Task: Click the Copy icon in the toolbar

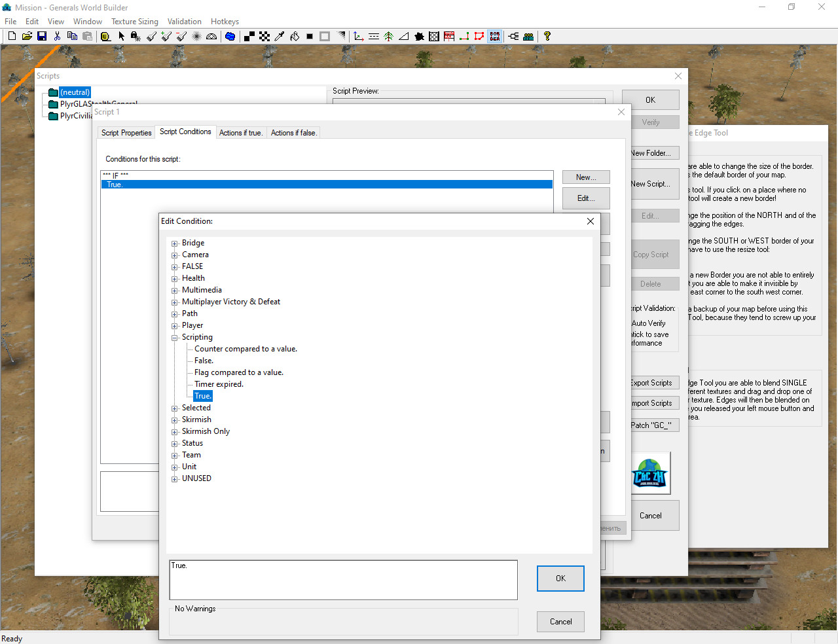Action: [72, 37]
